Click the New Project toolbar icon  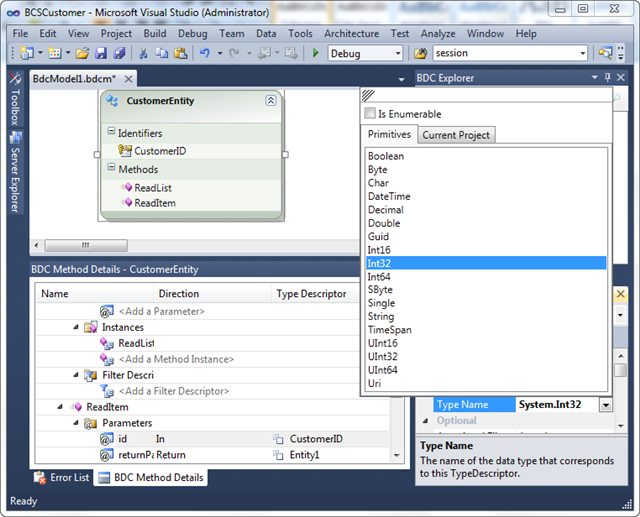click(x=27, y=53)
